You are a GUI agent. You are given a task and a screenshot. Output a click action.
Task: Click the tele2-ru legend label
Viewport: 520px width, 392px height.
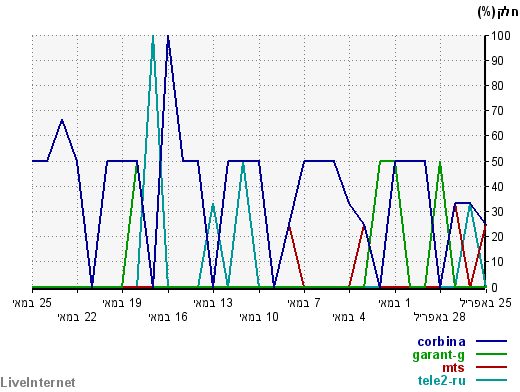click(x=442, y=380)
